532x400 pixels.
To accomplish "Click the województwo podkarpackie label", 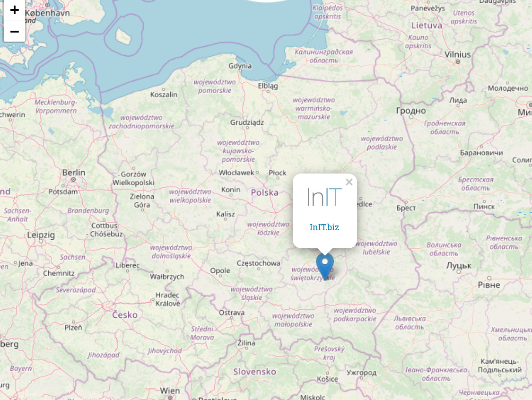I will [x=355, y=314].
